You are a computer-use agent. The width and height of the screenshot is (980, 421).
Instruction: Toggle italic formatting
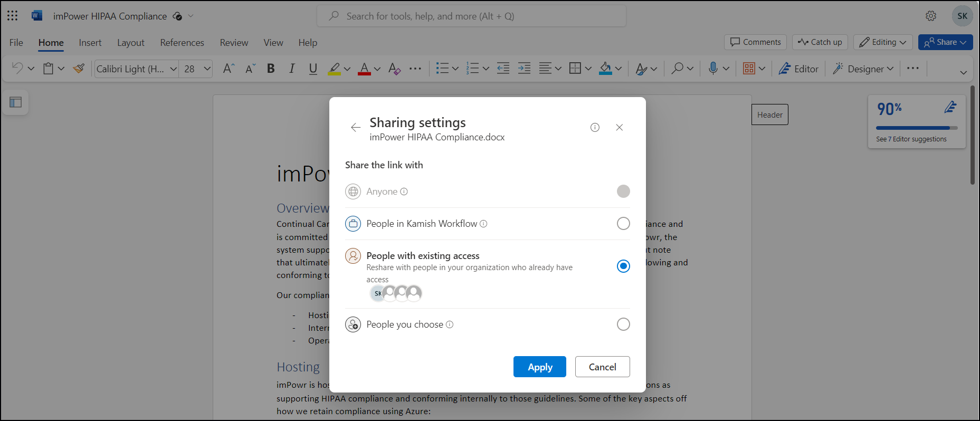(x=291, y=69)
